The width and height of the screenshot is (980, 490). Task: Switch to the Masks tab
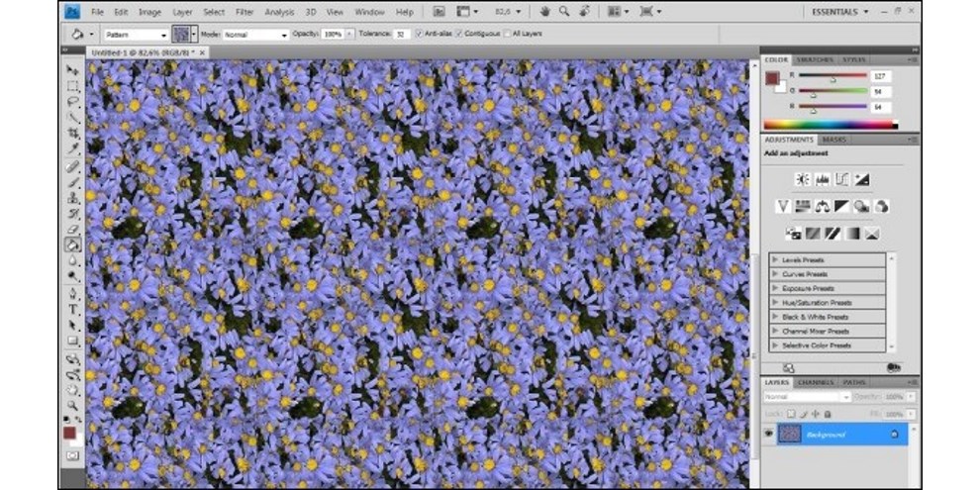(833, 140)
